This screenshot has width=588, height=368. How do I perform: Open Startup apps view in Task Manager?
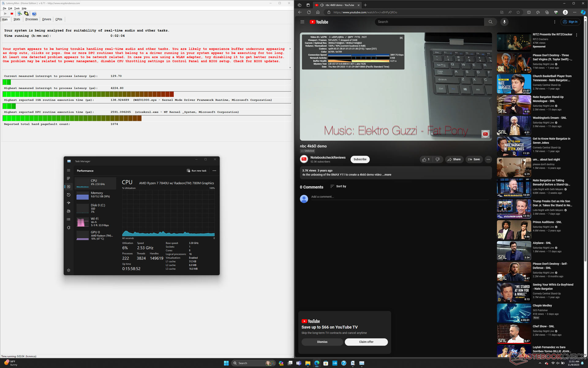69,203
